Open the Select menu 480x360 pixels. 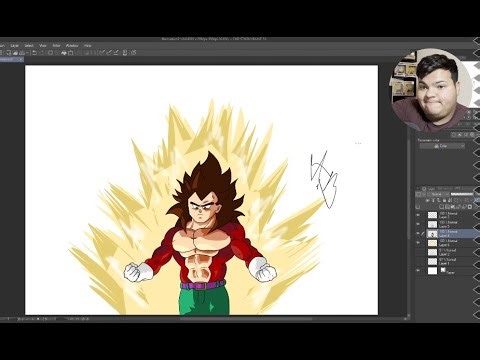[29, 46]
